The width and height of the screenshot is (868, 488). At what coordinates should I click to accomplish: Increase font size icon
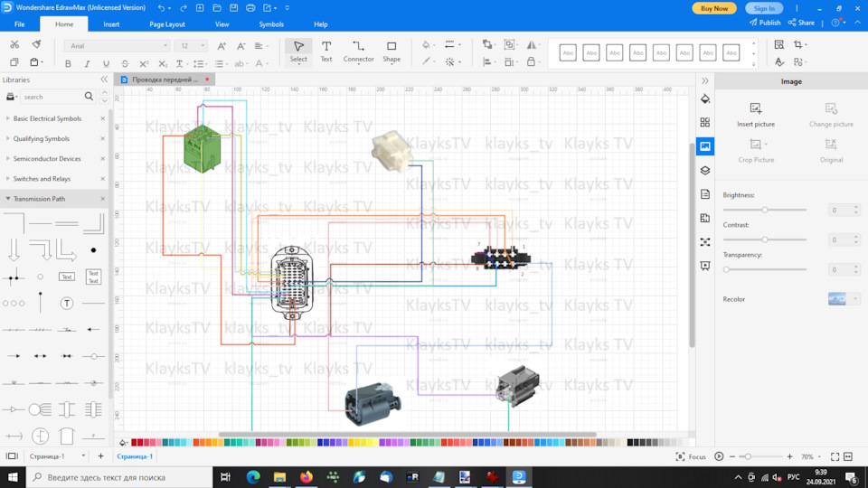point(222,46)
